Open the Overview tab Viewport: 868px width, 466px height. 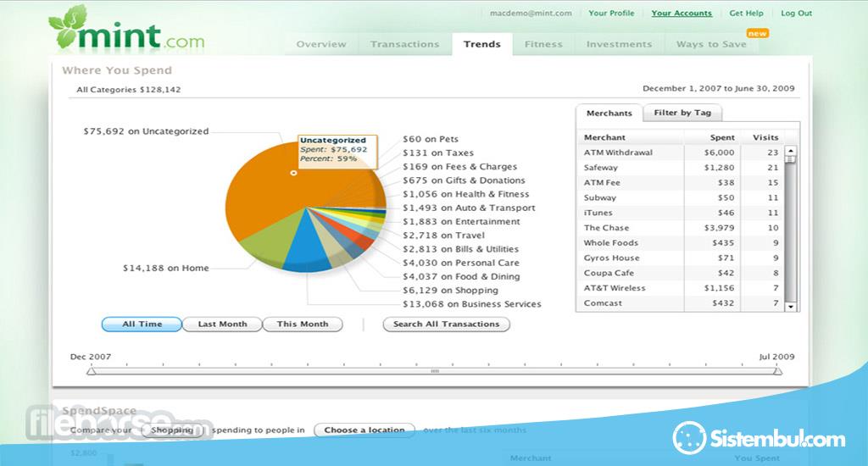point(321,44)
